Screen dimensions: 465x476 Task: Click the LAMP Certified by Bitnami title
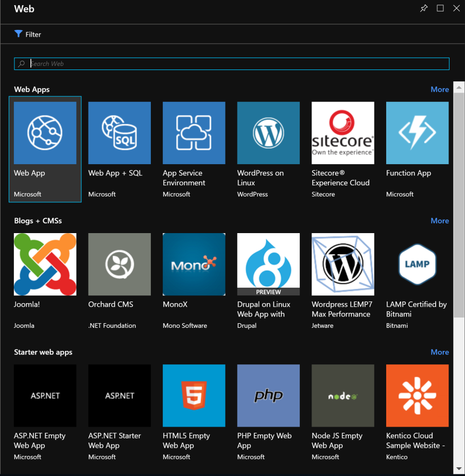coord(417,309)
